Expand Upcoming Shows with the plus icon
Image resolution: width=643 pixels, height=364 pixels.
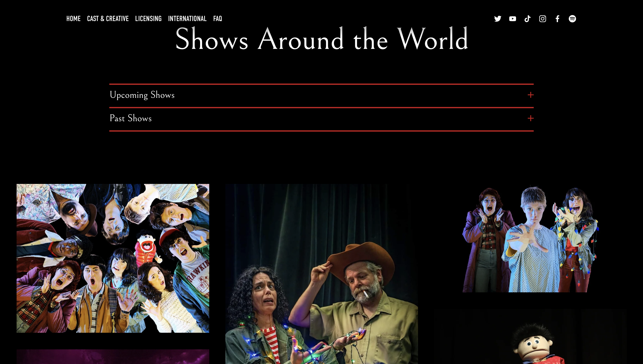[531, 95]
